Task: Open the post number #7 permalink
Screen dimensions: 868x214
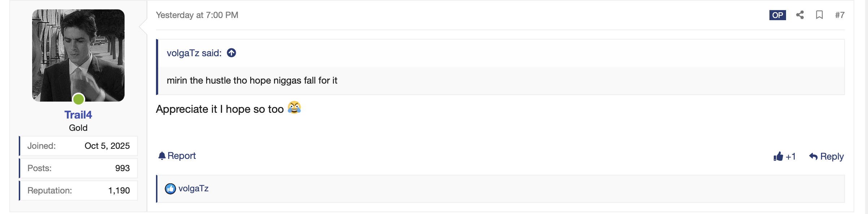Action: point(839,15)
